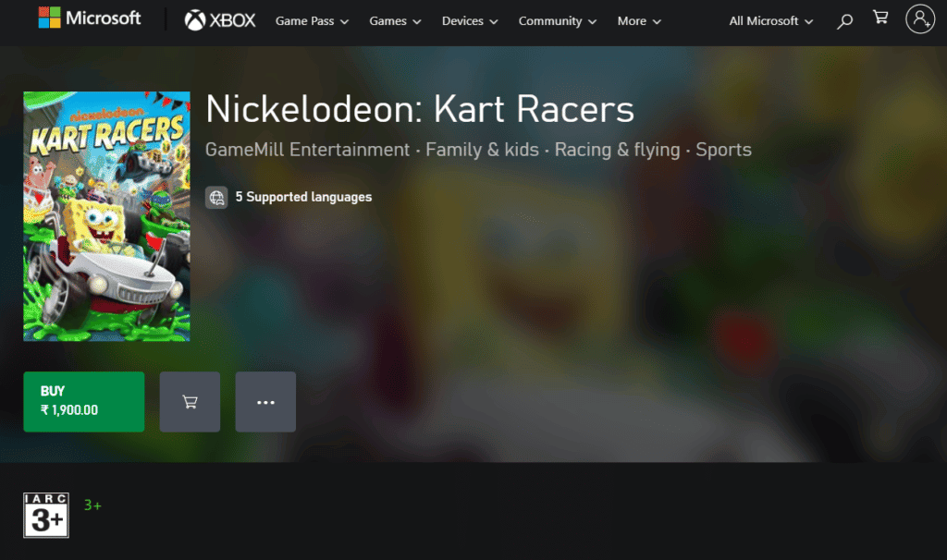This screenshot has height=560, width=947.
Task: Select the Nickelodeon: Kart Racers title
Action: (x=420, y=109)
